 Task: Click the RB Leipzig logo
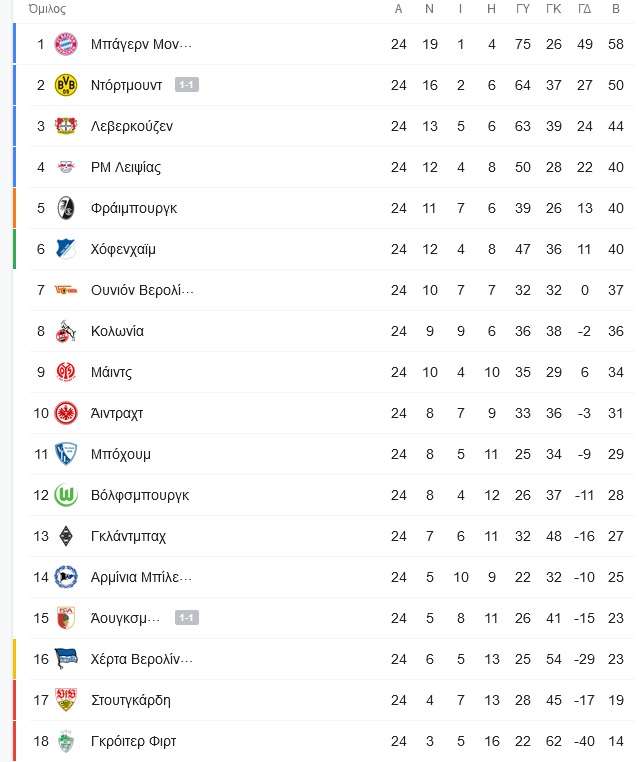point(66,167)
